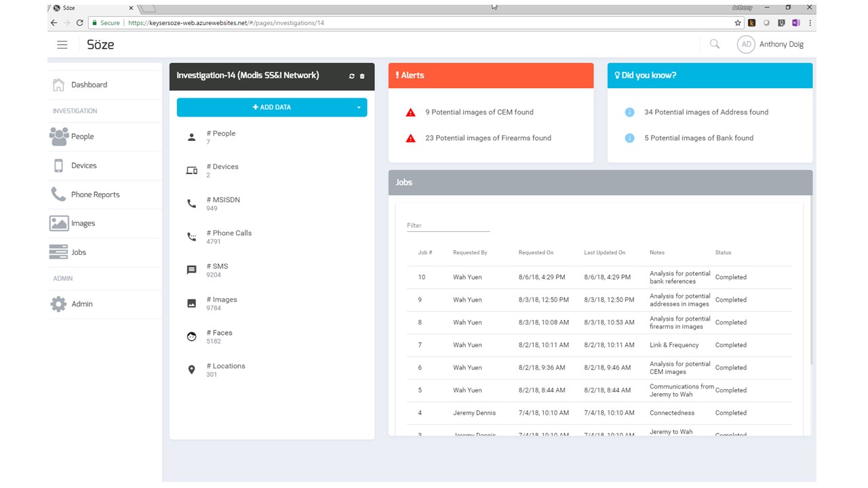868x488 pixels.
Task: Click the search magnifier icon in header
Action: click(715, 44)
